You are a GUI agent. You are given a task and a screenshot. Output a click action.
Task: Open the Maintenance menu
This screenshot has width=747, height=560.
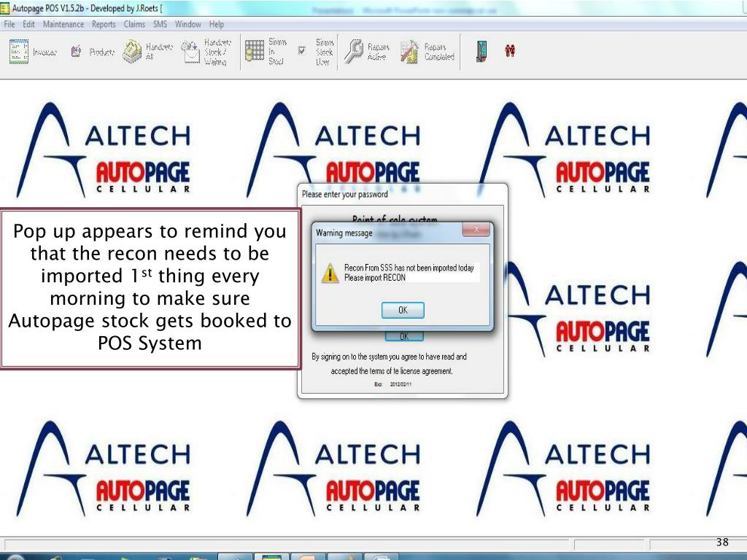(63, 24)
